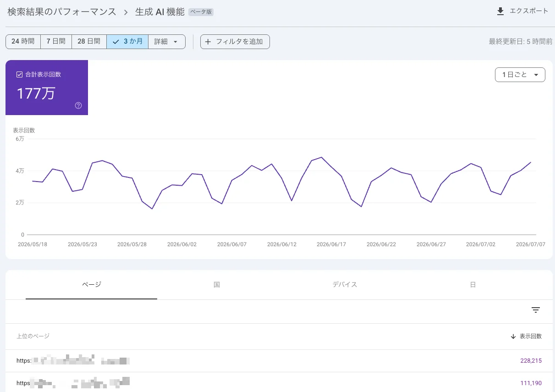Switch to the デバイス tab
Screen dimensions: 555x392
click(x=345, y=285)
